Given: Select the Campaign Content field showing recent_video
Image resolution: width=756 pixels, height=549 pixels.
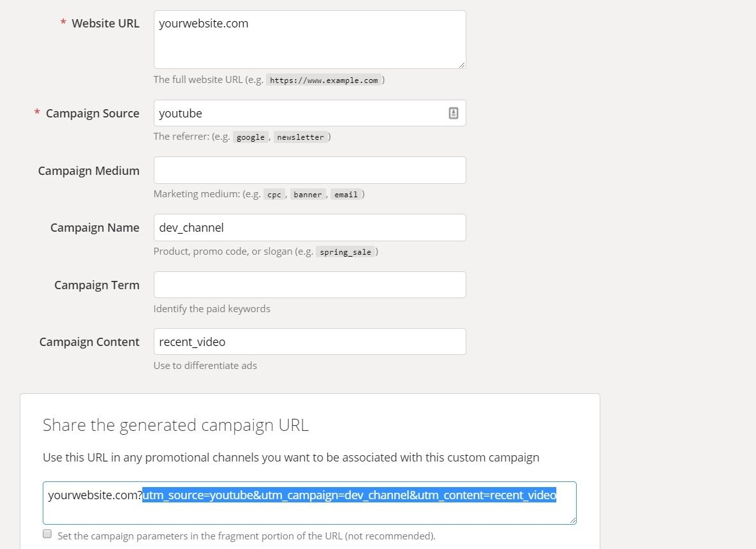Looking at the screenshot, I should pyautogui.click(x=309, y=342).
